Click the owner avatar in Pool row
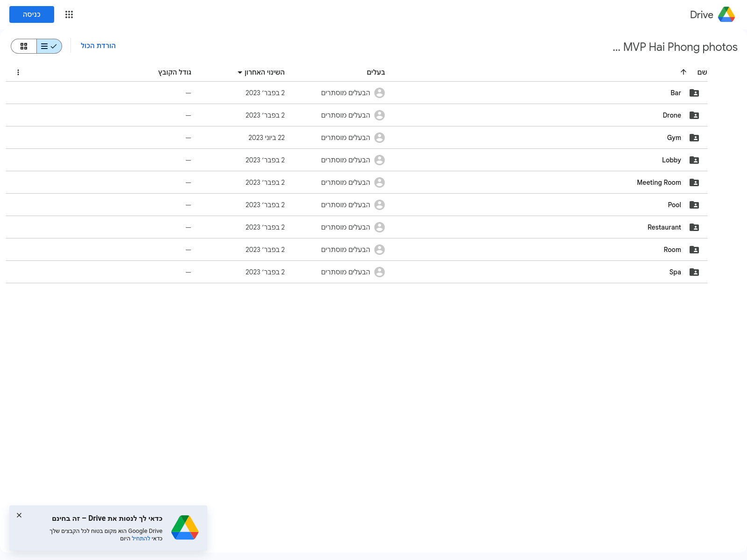This screenshot has width=747, height=560. coord(380,205)
